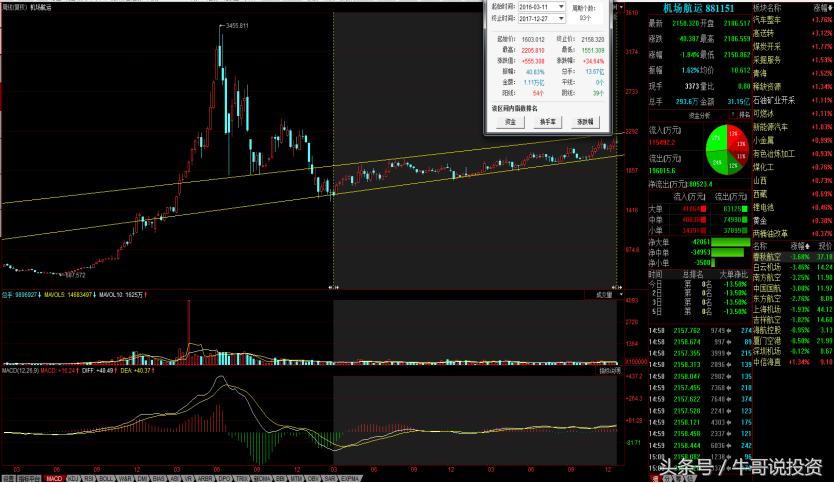
Task: Open the 采掘服务 sector row
Action: [x=793, y=60]
